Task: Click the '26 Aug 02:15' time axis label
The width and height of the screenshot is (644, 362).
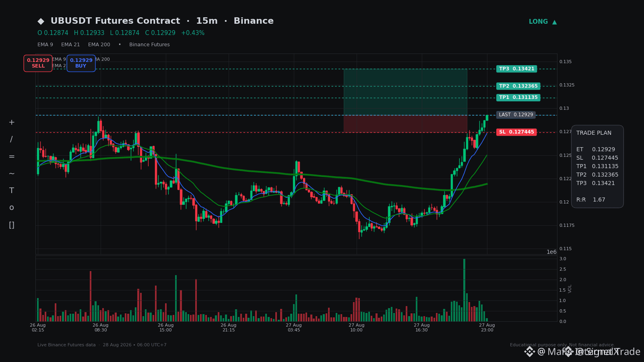Action: tap(38, 327)
